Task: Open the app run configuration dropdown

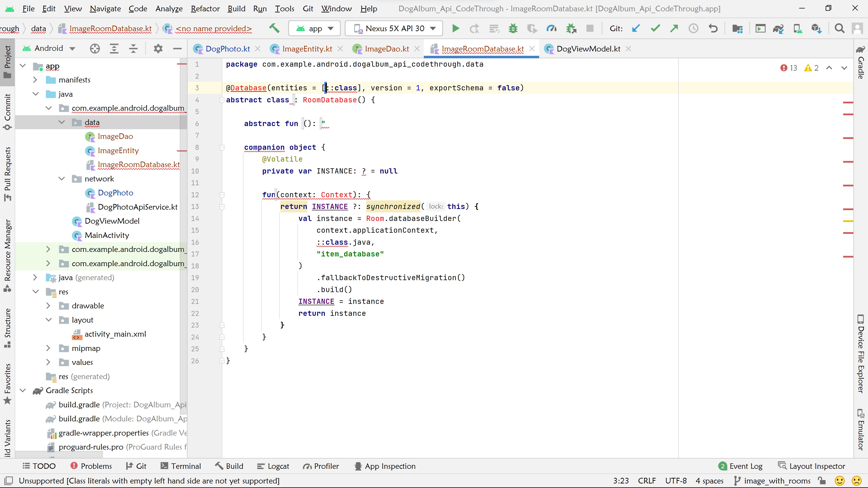Action: (x=314, y=28)
